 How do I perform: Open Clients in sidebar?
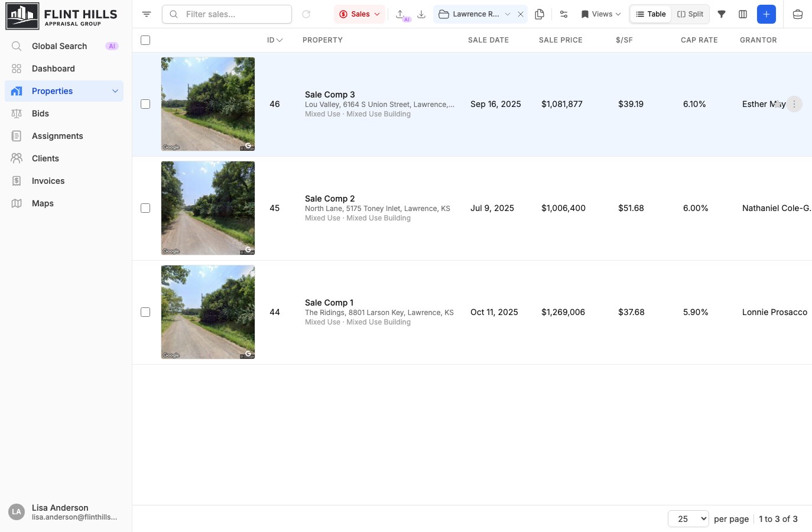[x=64, y=158]
